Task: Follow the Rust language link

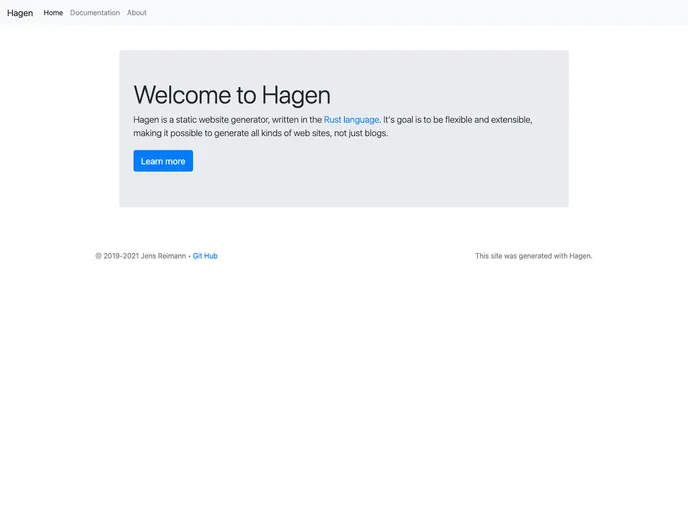Action: coord(351,120)
